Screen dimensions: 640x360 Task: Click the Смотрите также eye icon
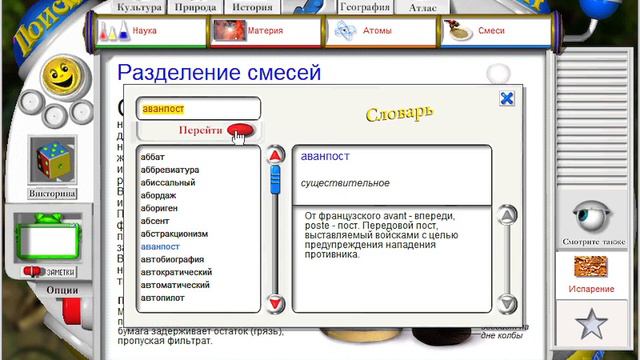point(592,216)
